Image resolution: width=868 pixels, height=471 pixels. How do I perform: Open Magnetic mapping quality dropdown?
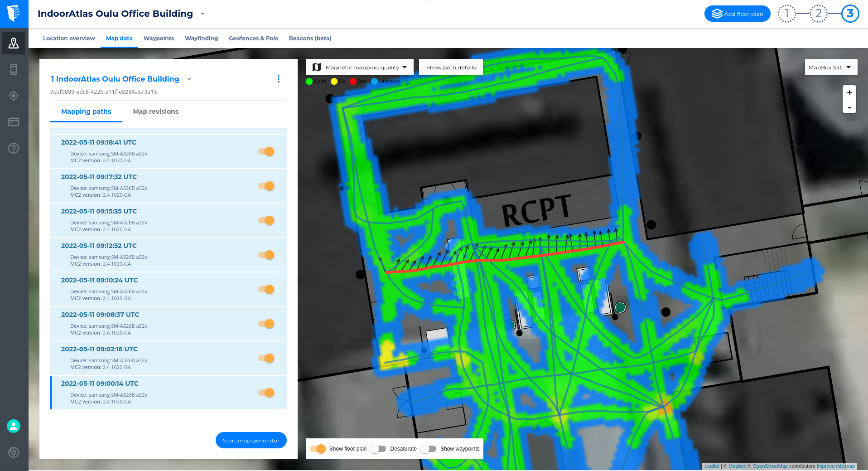[360, 67]
